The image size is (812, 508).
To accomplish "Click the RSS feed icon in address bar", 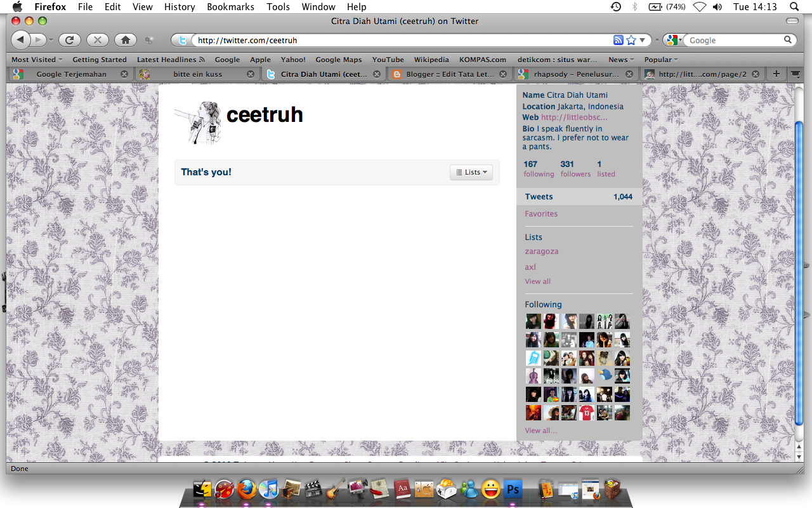I will pos(619,40).
